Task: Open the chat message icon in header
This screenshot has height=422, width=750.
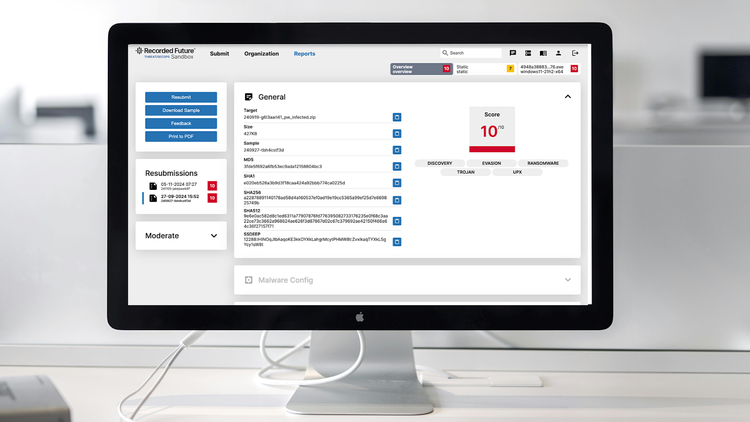Action: [x=513, y=53]
